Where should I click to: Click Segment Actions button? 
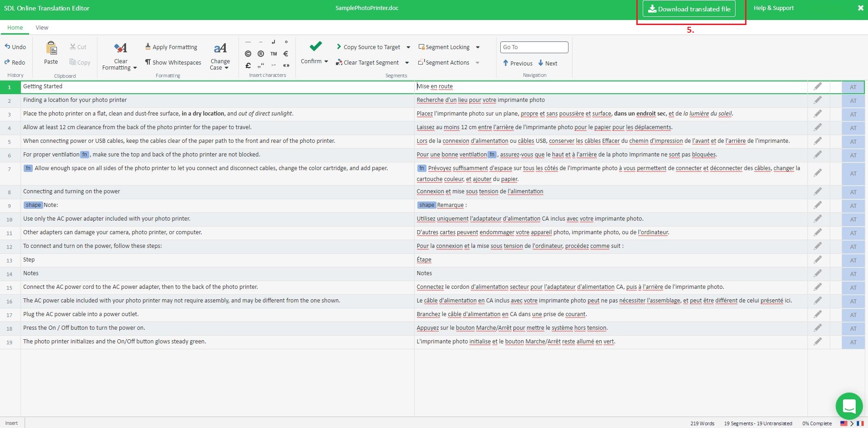click(x=444, y=62)
